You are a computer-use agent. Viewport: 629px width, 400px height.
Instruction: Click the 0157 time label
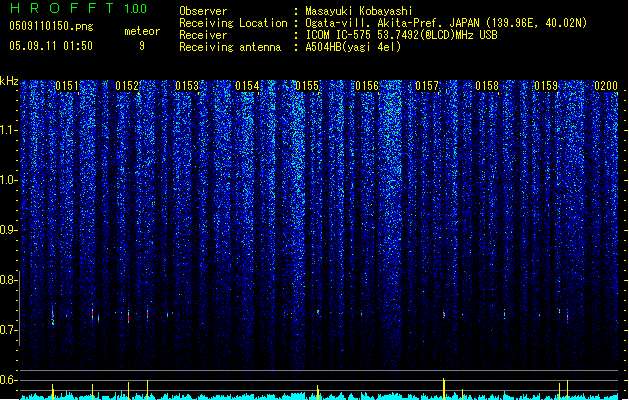[427, 86]
